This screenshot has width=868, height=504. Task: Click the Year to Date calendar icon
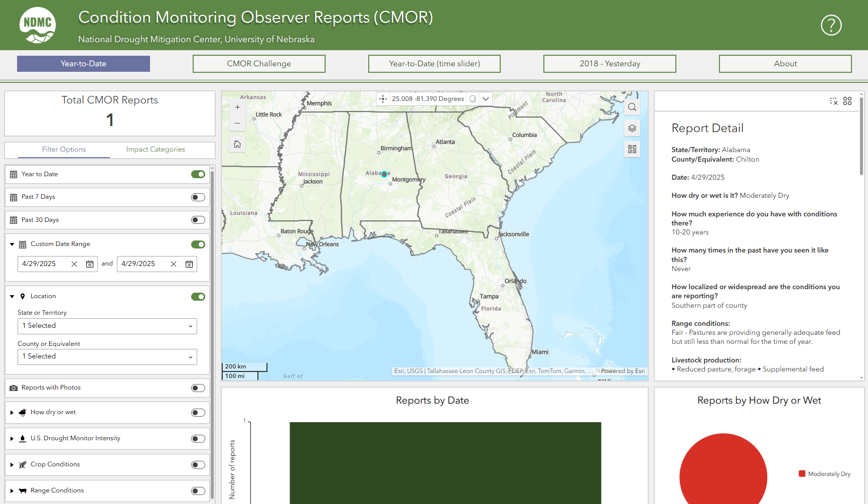[x=14, y=175]
